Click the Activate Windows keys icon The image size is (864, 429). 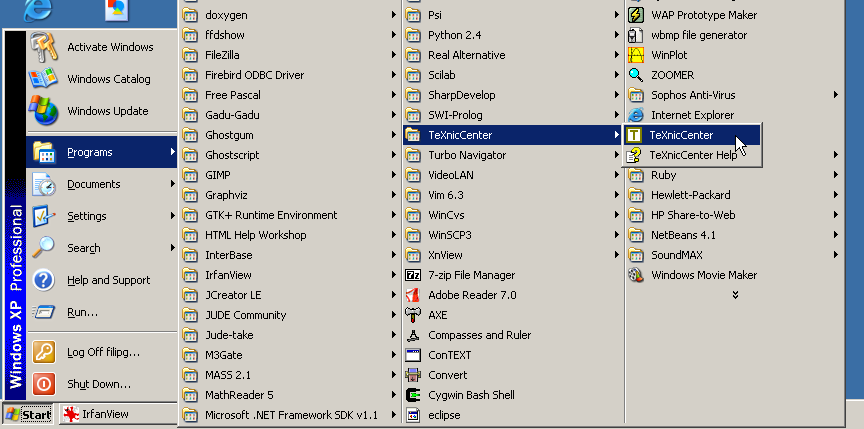point(44,47)
